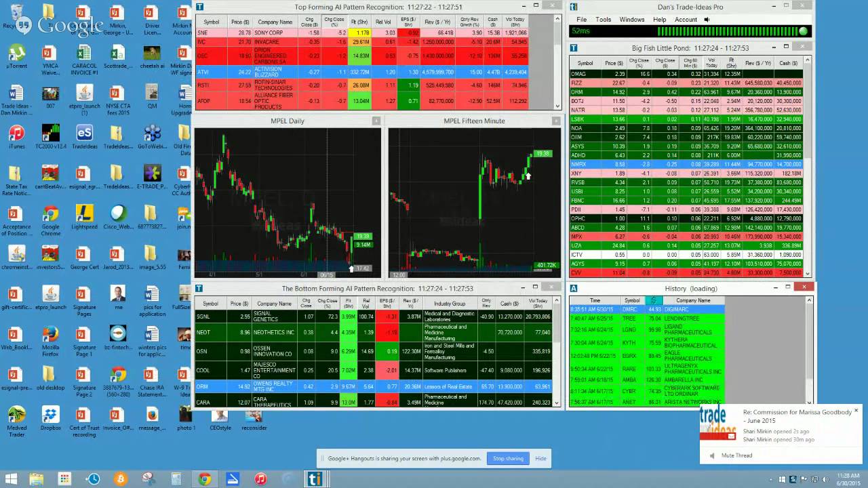This screenshot has width=868, height=488.
Task: Click the Chrome icon in the taskbar
Action: click(x=205, y=479)
